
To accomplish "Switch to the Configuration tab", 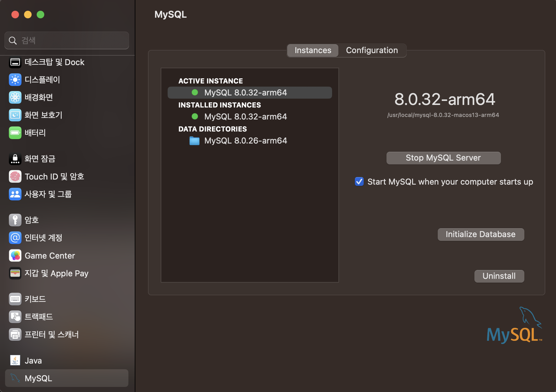I will pyautogui.click(x=372, y=50).
